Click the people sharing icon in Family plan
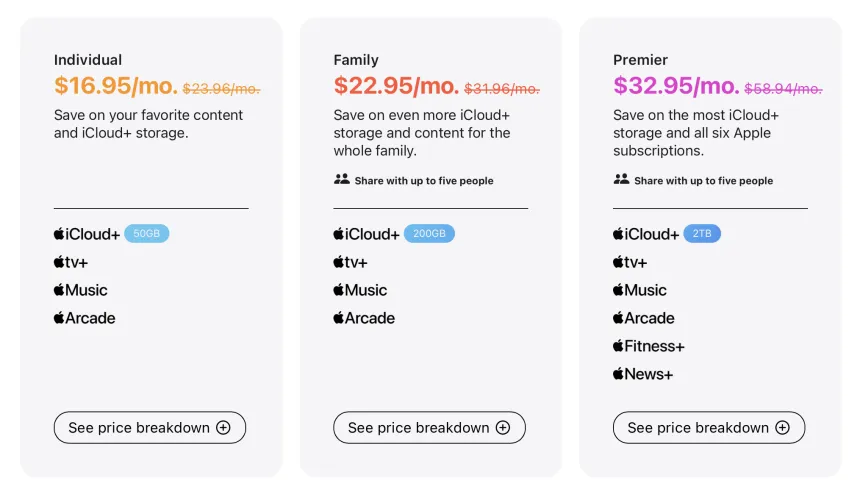 pos(342,180)
